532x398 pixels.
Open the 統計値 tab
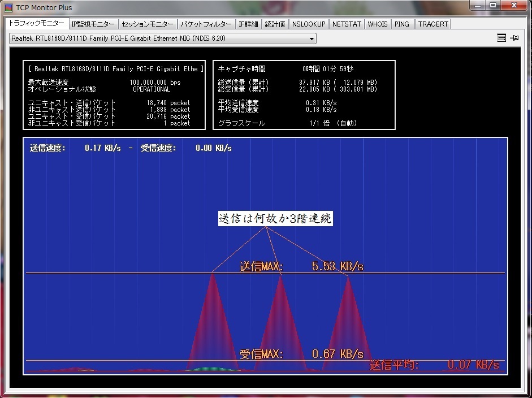[275, 24]
